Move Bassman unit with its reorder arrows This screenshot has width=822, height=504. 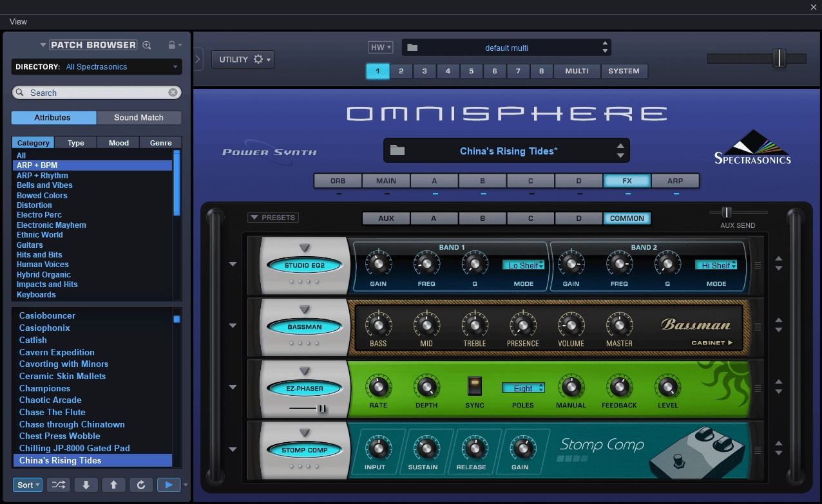(x=779, y=325)
